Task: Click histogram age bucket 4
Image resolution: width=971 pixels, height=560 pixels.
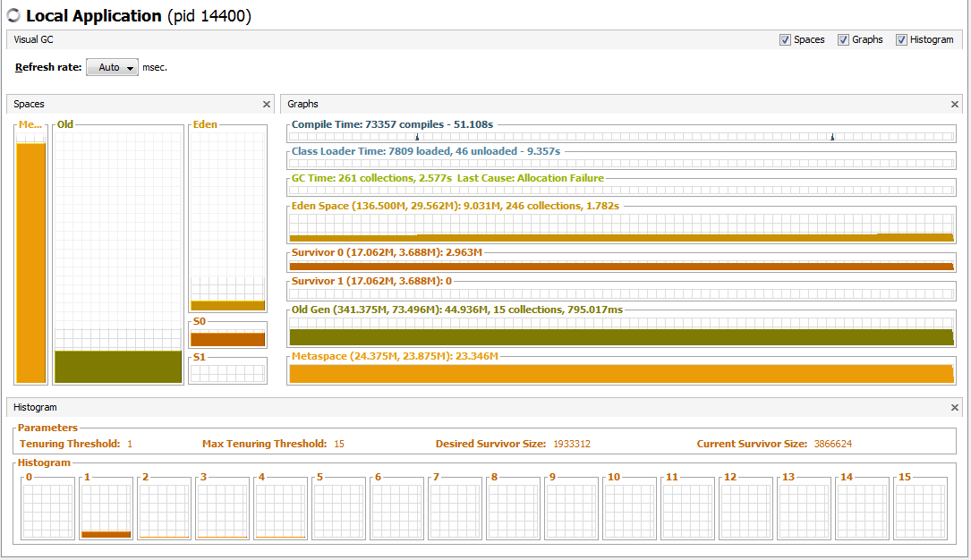Action: [280, 511]
